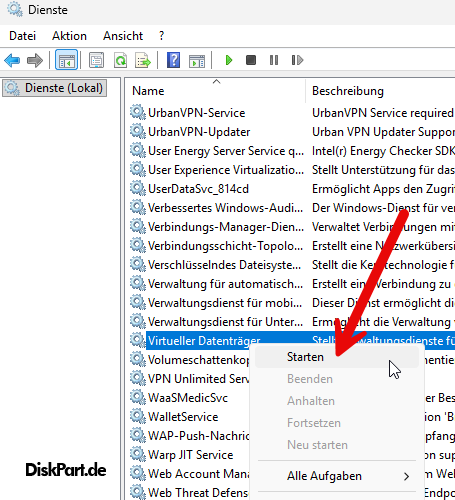Image resolution: width=455 pixels, height=500 pixels.
Task: Click gear icon of Volumeschattenkopie
Action: click(138, 359)
